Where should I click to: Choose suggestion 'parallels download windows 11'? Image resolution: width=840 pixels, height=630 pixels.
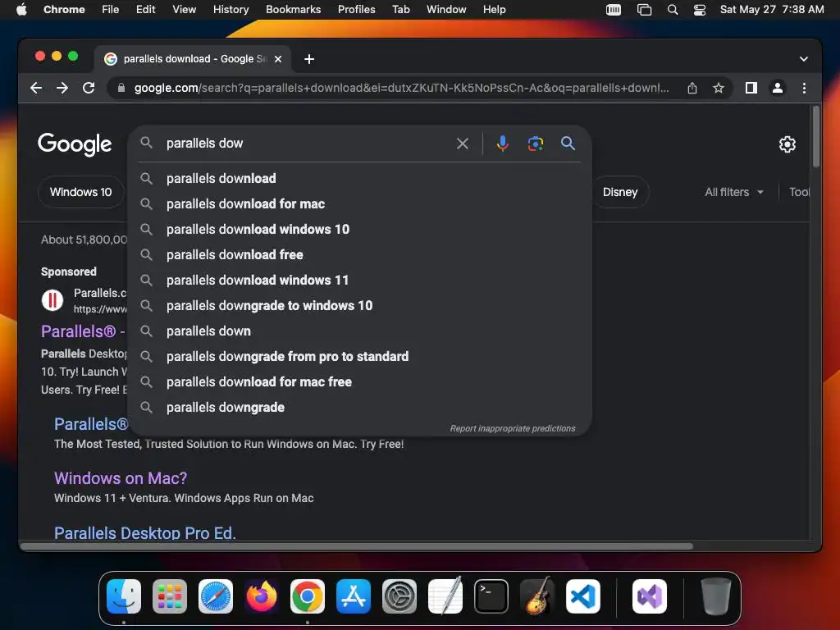(359, 281)
